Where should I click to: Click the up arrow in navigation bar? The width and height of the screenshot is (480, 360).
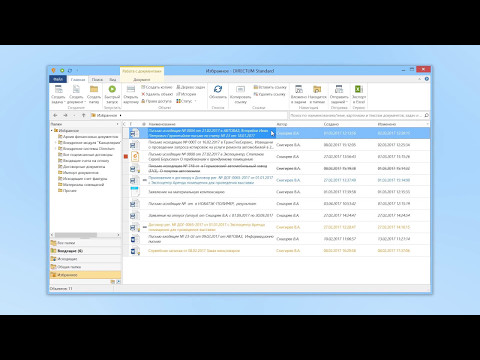pyautogui.click(x=83, y=115)
